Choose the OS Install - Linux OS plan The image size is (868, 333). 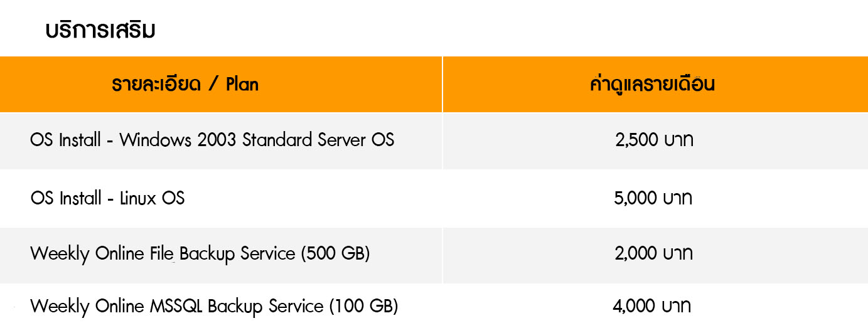click(107, 199)
